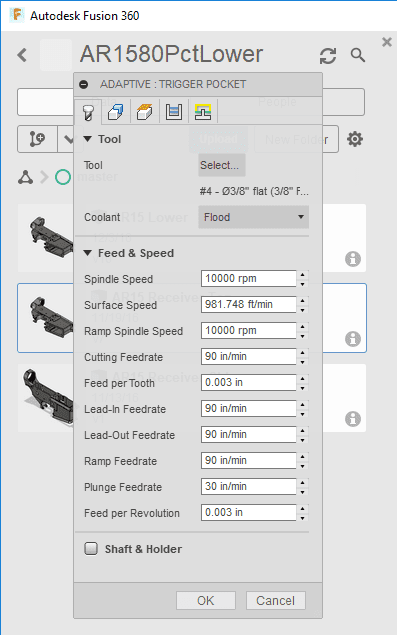The image size is (397, 635).
Task: Click the back arrow in data panel
Action: pos(22,55)
